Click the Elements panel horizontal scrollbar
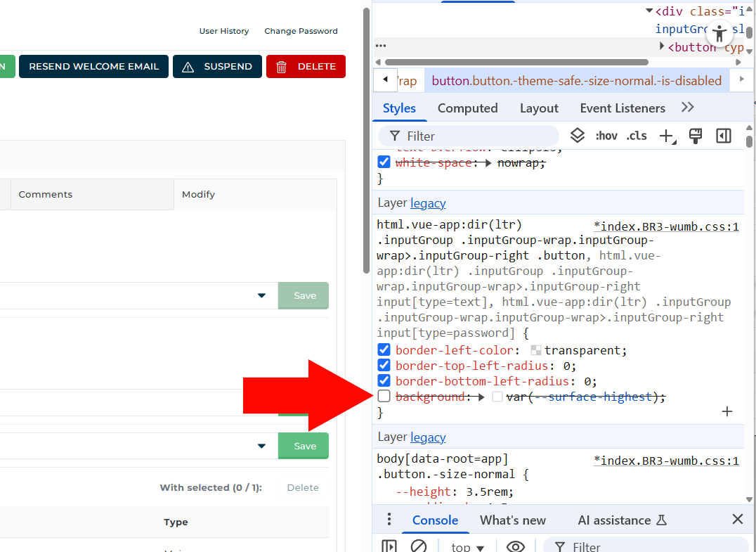The width and height of the screenshot is (756, 552). point(516,63)
